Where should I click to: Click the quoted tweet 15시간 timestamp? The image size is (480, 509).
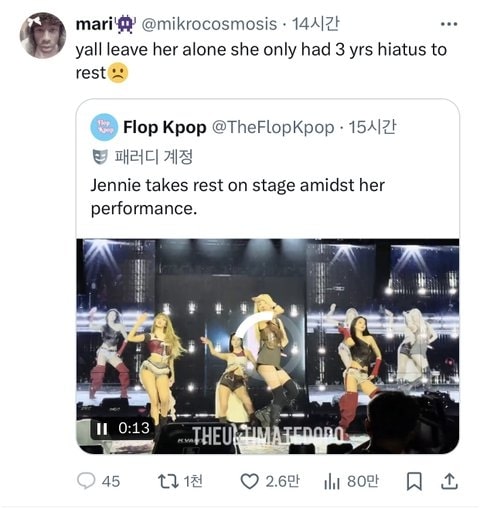click(x=372, y=127)
